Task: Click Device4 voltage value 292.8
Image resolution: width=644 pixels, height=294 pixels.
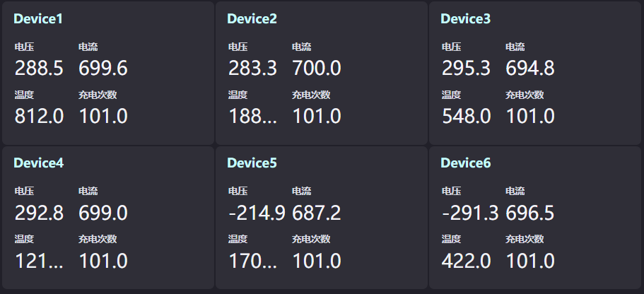Action: click(39, 213)
